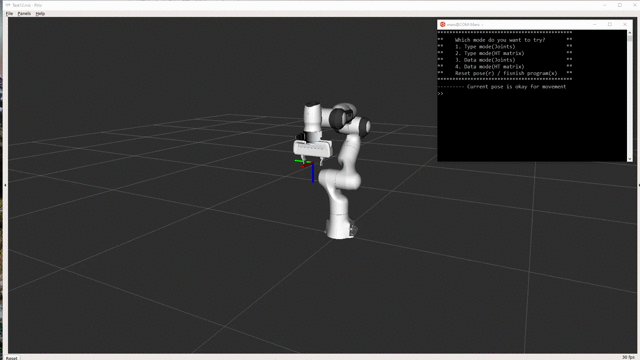Screen dimensions: 640x360
Task: Click the blue Z axis of the frame marker
Action: pyautogui.click(x=313, y=173)
